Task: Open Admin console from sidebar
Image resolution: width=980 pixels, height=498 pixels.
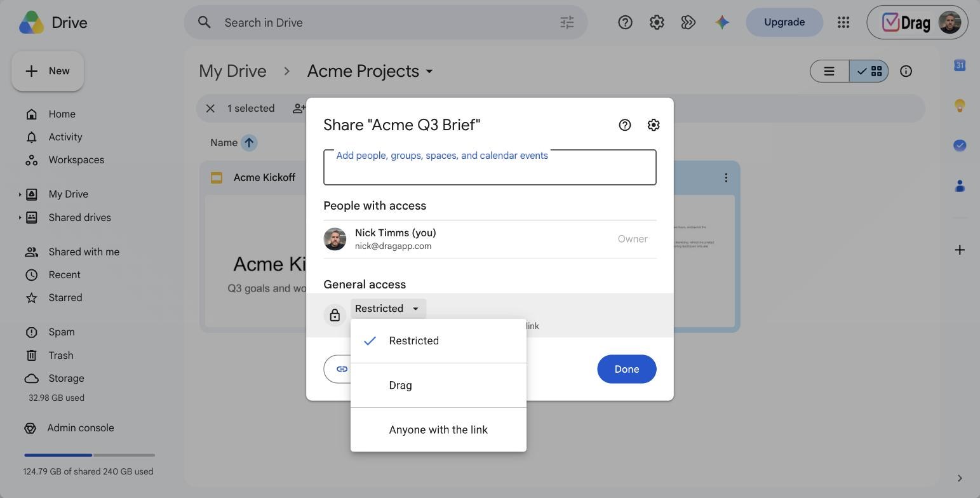Action: 81,428
